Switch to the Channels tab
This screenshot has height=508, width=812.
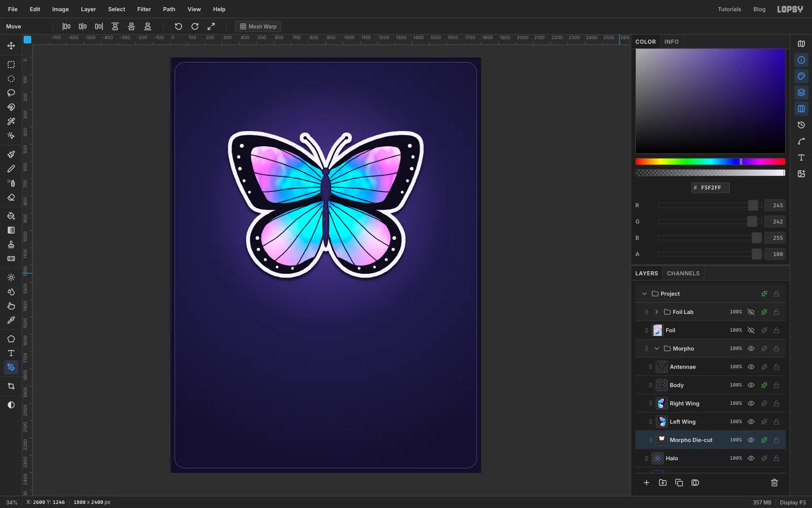coord(683,273)
